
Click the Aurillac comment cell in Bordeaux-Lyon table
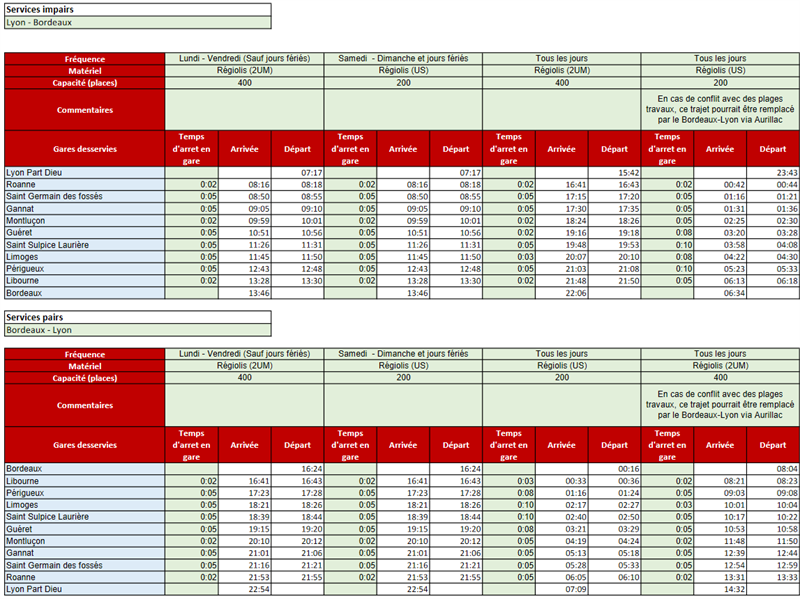coord(720,405)
